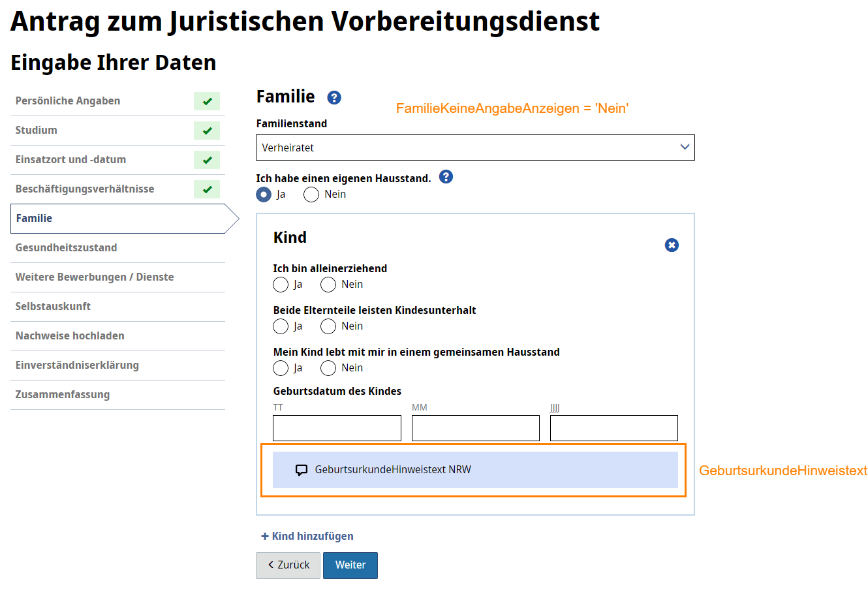Mark Nein for Kind lebt in gemeinsamen Hausstand
Image resolution: width=868 pixels, height=592 pixels.
click(x=328, y=368)
